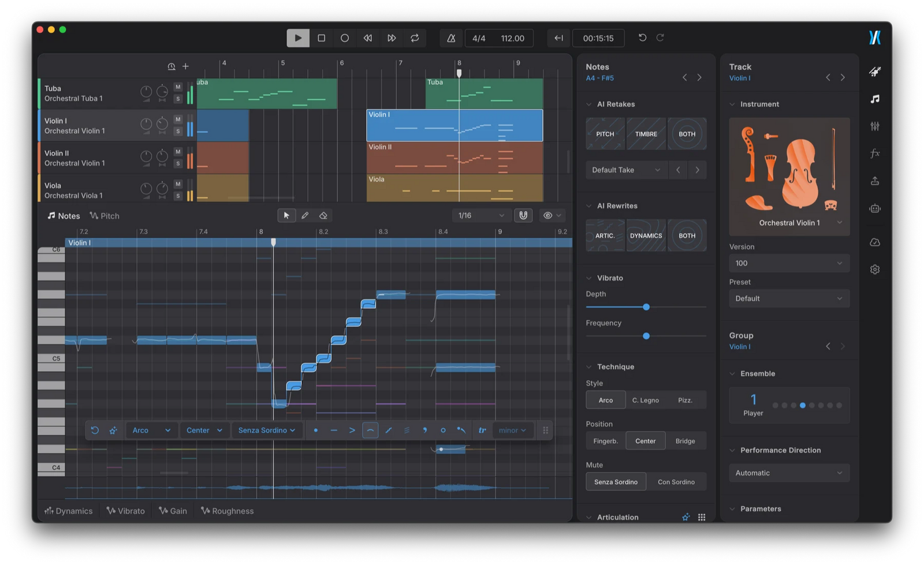The image size is (924, 565).
Task: Collapse the Vibrato section
Action: (x=589, y=278)
